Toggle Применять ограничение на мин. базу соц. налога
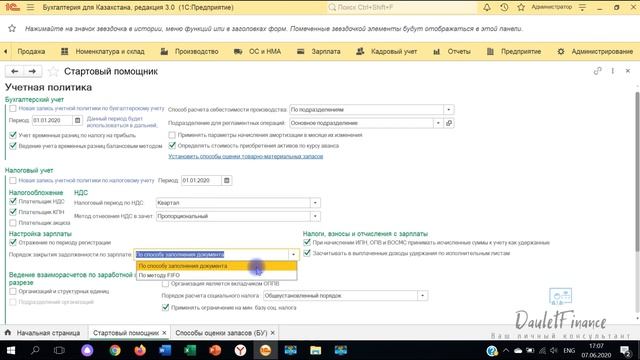Screen dimensions: 640x360 (165, 307)
